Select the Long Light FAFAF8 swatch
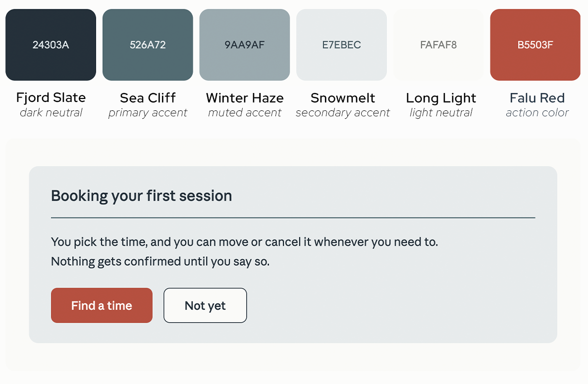The image size is (588, 384). click(438, 45)
